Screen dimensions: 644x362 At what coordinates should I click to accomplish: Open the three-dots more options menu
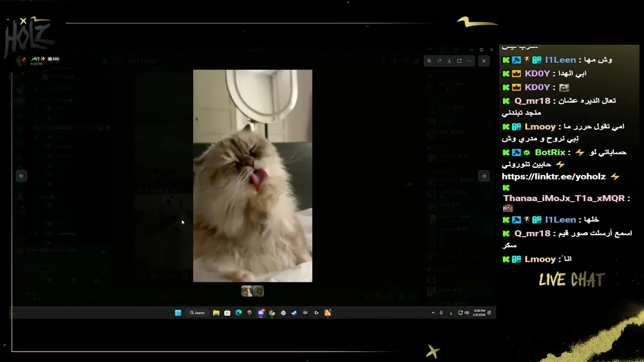(x=469, y=61)
